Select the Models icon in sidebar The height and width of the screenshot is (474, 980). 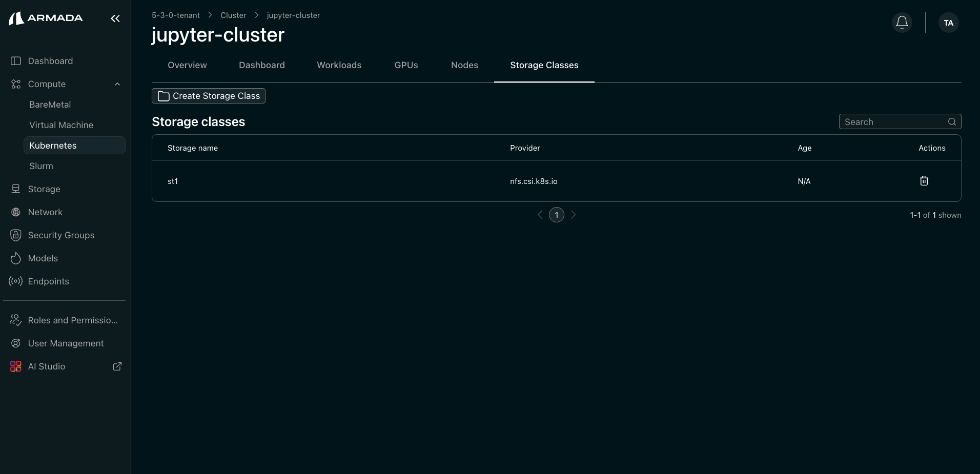15,258
